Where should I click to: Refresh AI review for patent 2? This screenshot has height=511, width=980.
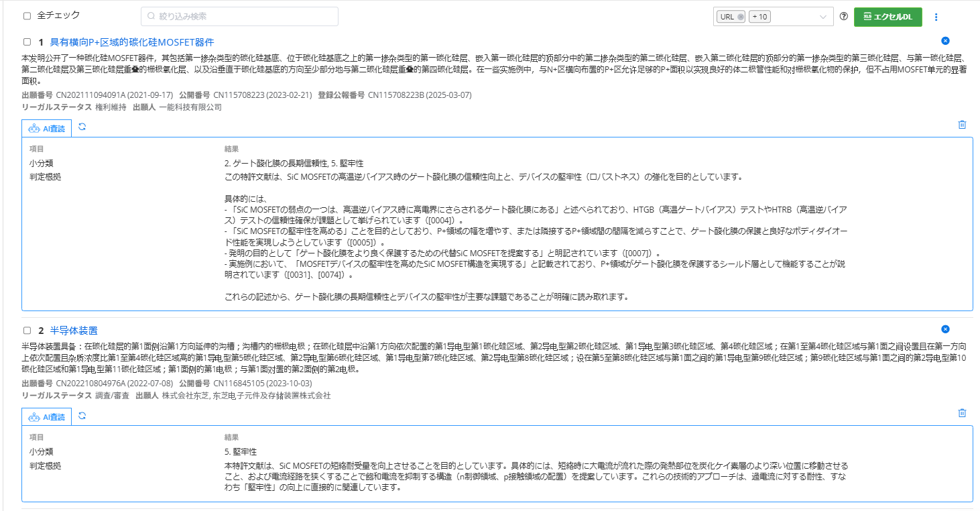(82, 416)
